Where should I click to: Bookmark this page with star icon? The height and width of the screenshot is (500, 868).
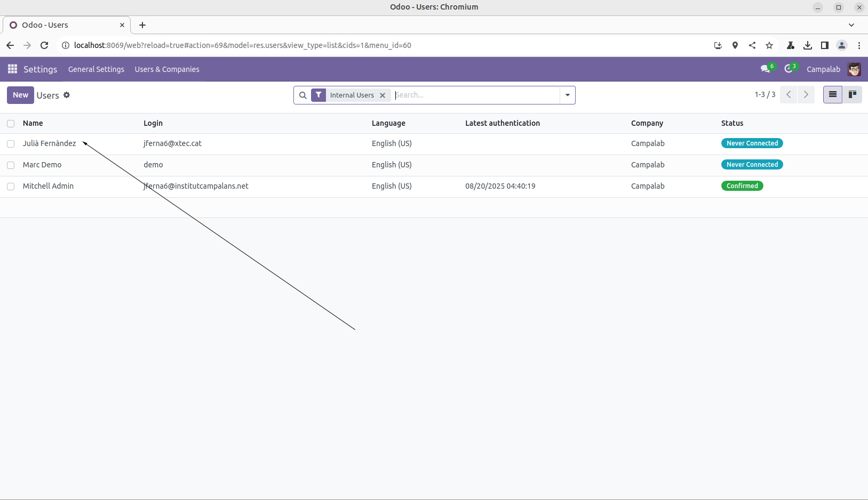click(769, 45)
